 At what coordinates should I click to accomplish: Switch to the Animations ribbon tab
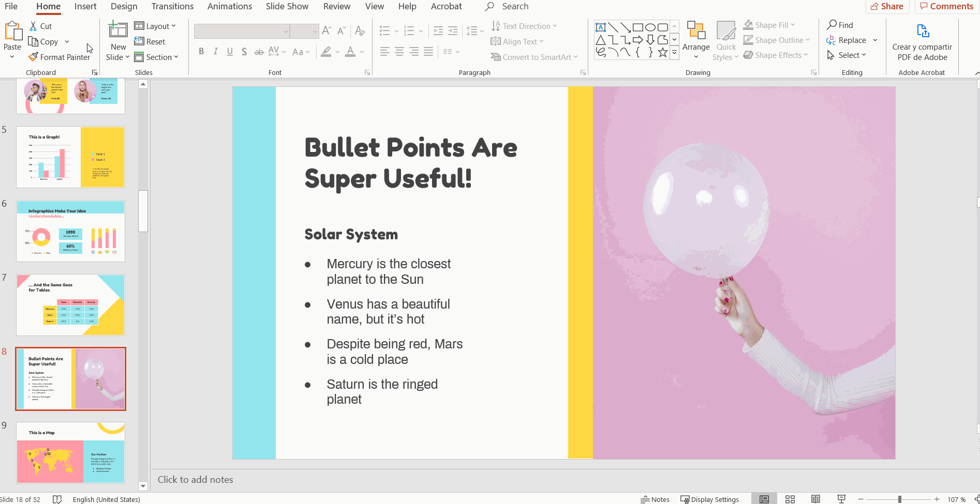[230, 6]
